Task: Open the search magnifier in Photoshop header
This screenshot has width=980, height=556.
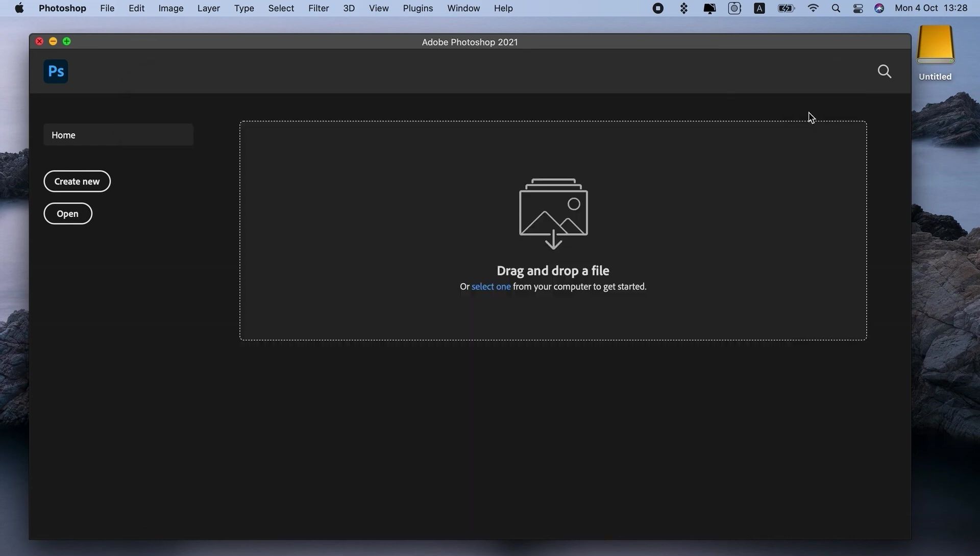Action: pos(885,71)
